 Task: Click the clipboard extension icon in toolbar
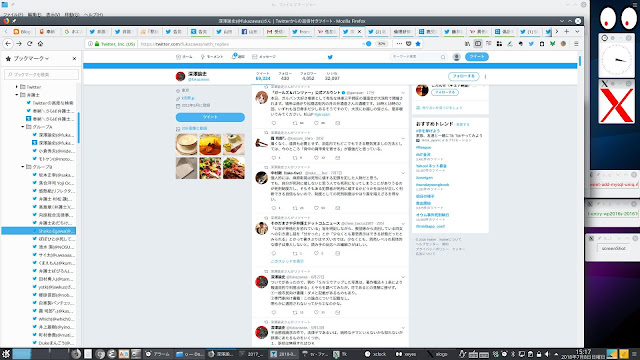(x=542, y=44)
